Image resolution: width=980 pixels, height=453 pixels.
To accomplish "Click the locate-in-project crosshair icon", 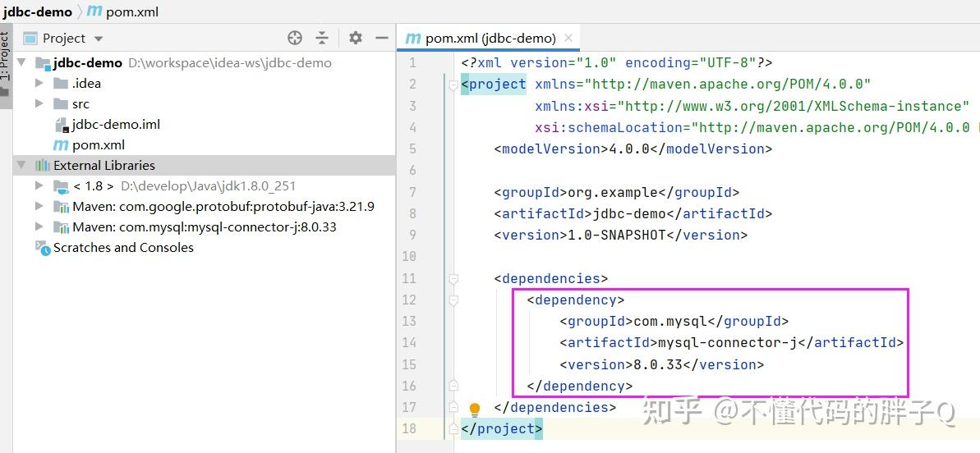I will [295, 38].
